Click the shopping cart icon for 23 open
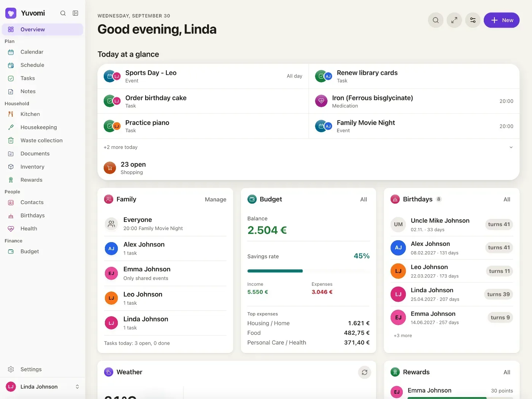 110,168
